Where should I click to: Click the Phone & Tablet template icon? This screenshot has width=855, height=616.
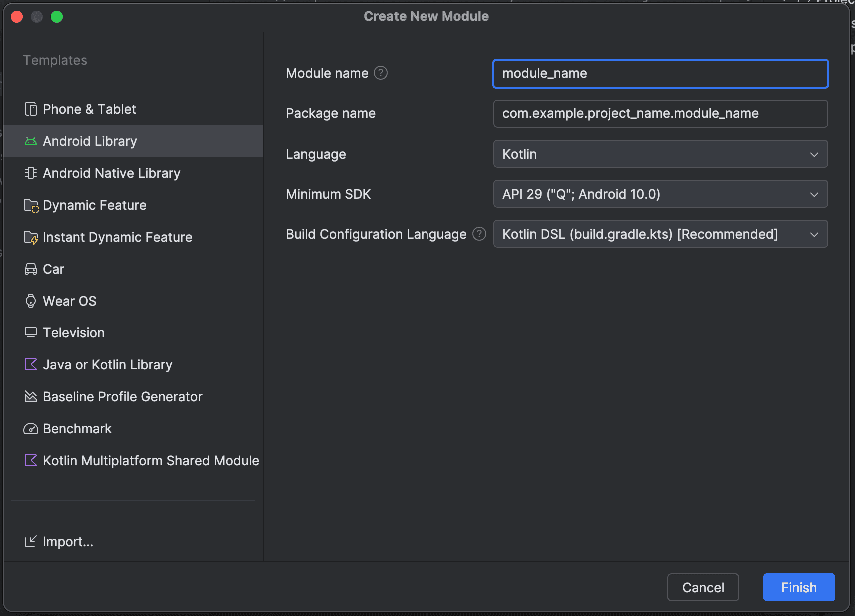click(31, 109)
